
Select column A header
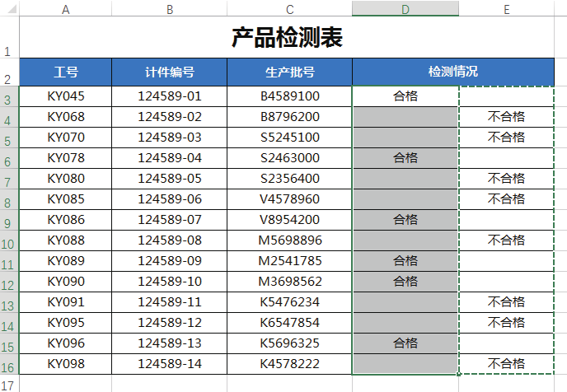coord(65,8)
